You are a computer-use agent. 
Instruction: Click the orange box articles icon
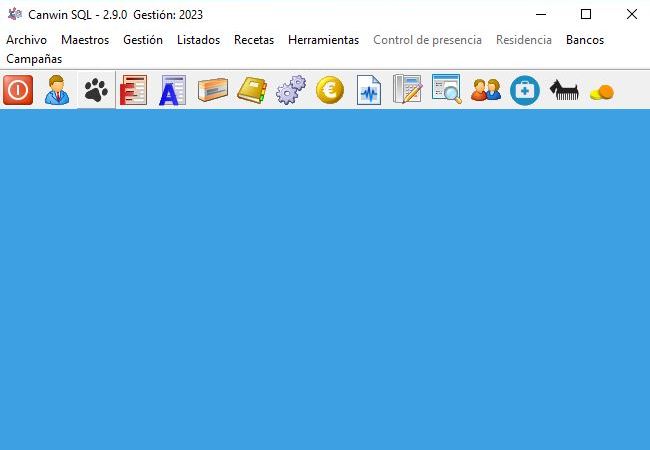tap(213, 90)
